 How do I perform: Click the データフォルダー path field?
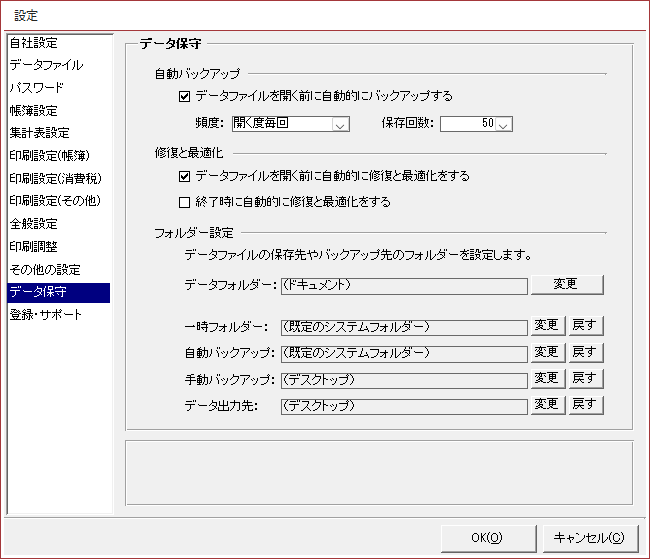[x=403, y=285]
